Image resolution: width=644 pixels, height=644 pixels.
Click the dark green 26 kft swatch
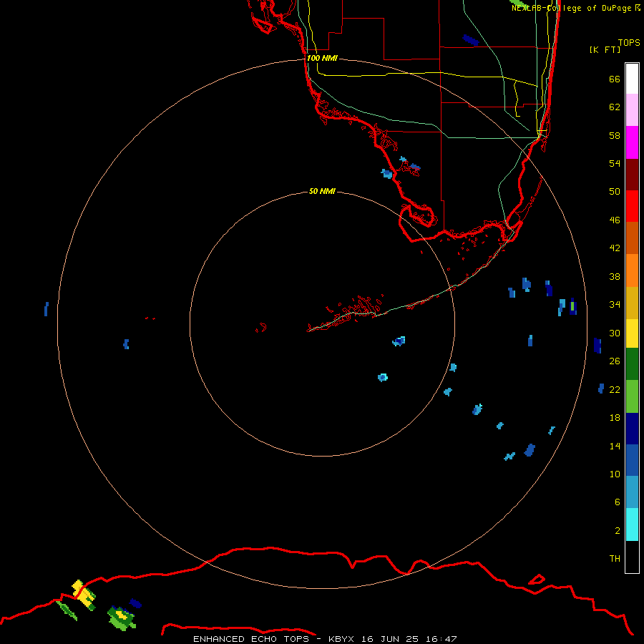[x=632, y=364]
